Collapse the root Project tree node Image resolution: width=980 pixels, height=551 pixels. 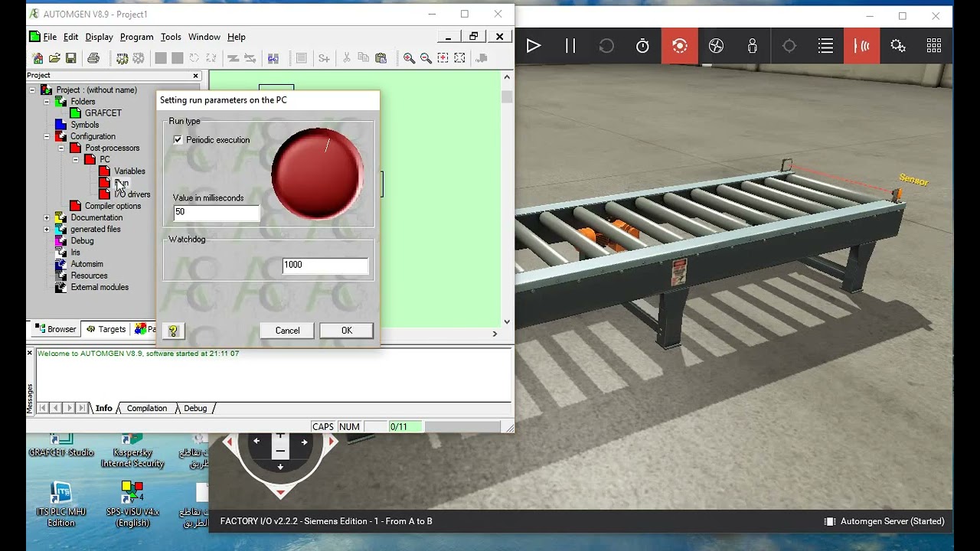click(32, 90)
